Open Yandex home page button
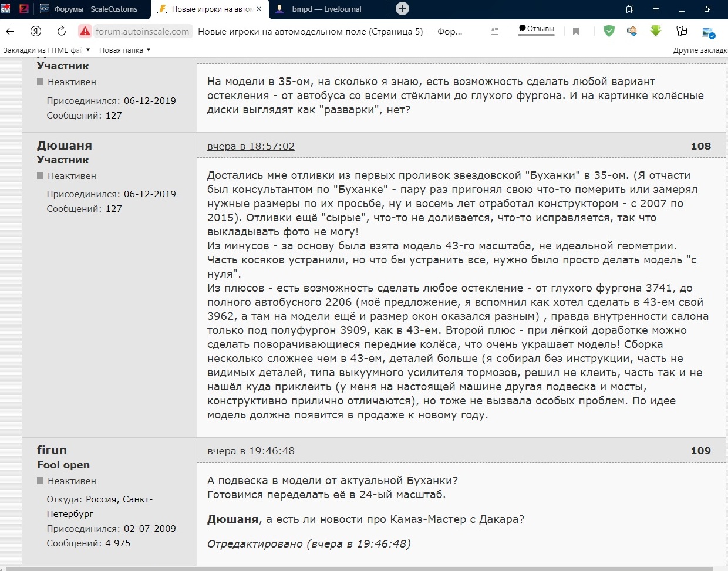728x571 pixels. 36,32
